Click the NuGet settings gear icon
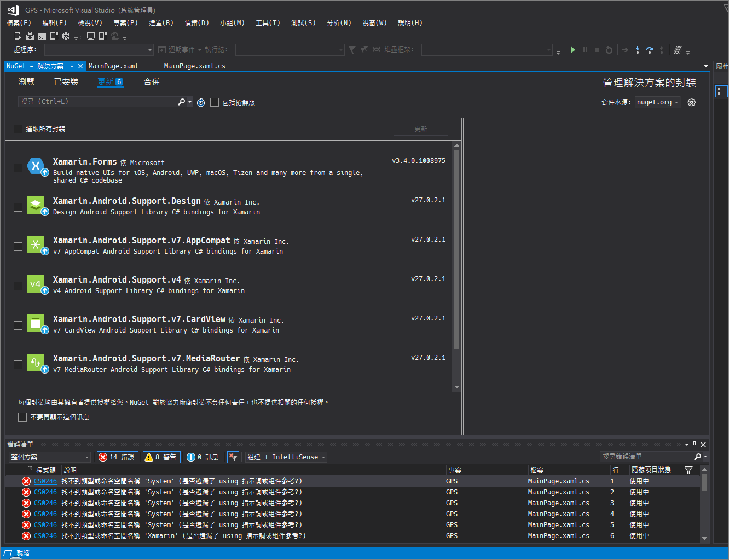Image resolution: width=729 pixels, height=560 pixels. pyautogui.click(x=692, y=102)
